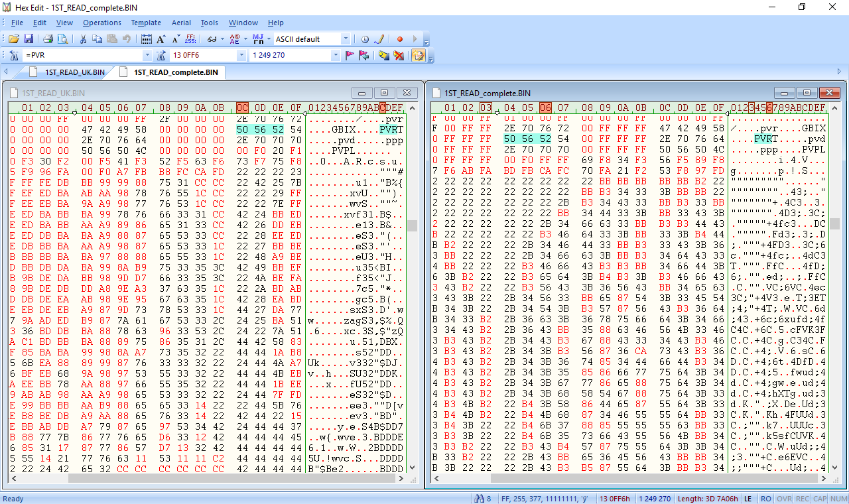Restore the 1ST_READ_complete.BIN child window

click(x=807, y=93)
